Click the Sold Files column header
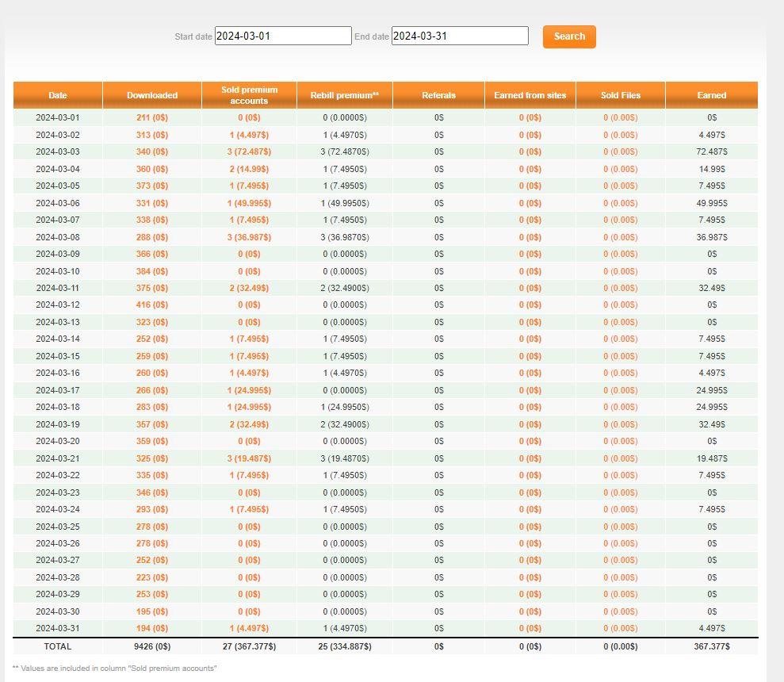 [x=621, y=95]
